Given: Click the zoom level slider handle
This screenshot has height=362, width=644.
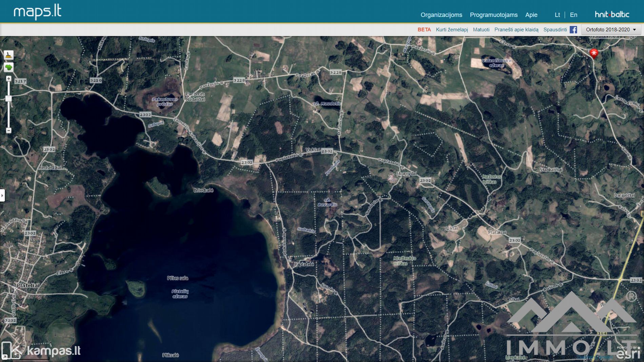Looking at the screenshot, I should [9, 99].
